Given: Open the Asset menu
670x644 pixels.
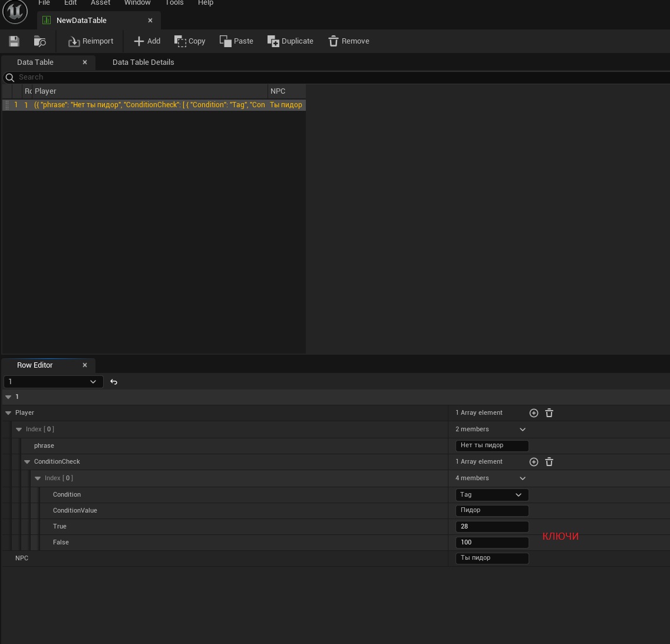Looking at the screenshot, I should click(x=100, y=3).
